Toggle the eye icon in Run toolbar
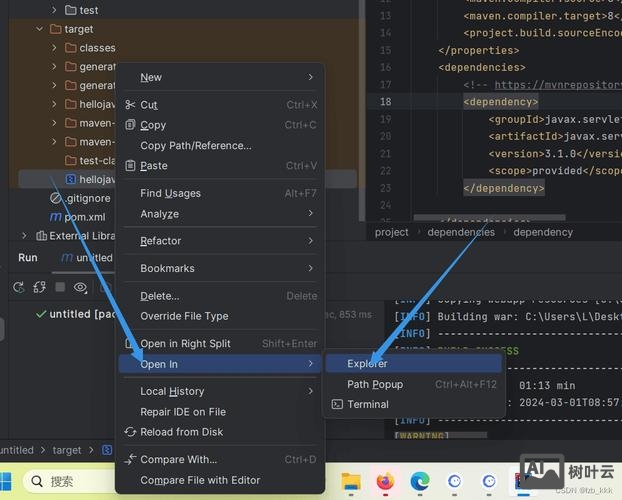The height and width of the screenshot is (500, 622). 81,287
